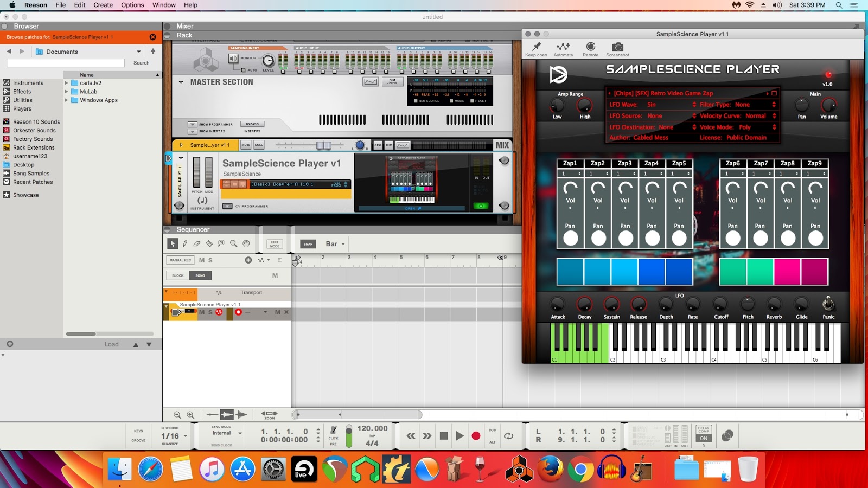Open the Edit menu
Image resolution: width=868 pixels, height=488 pixels.
80,5
